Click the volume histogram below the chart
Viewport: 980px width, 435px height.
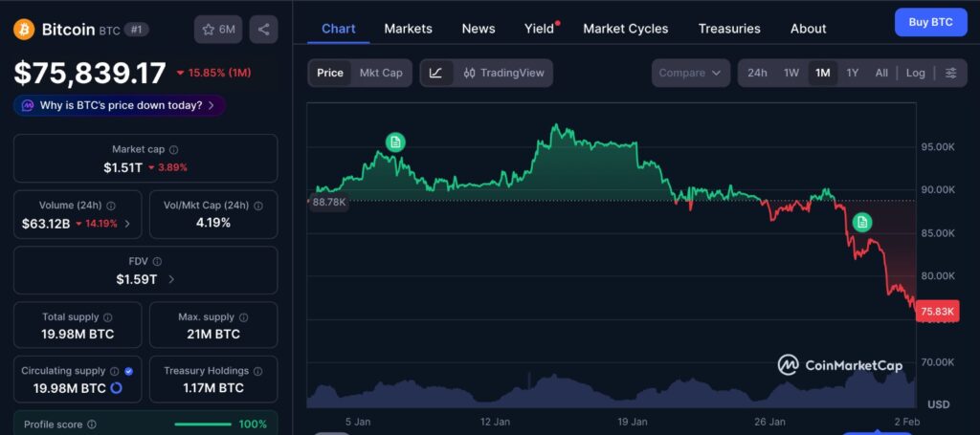612,390
